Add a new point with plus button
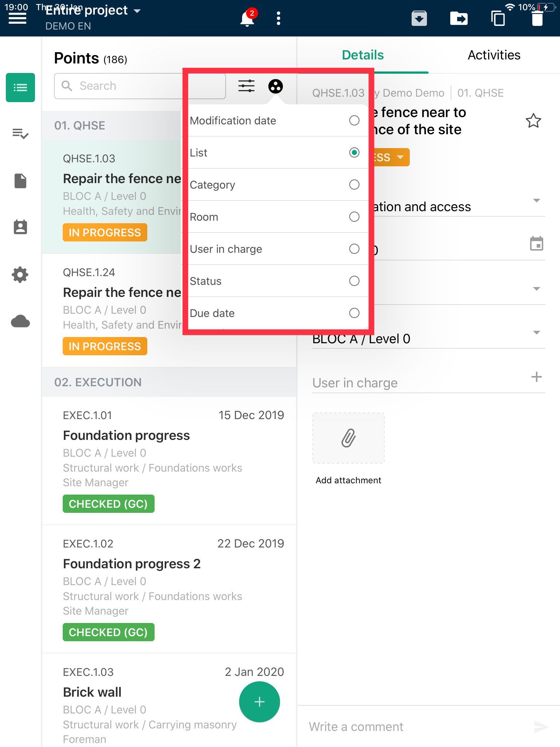Image resolution: width=560 pixels, height=747 pixels. [x=260, y=702]
